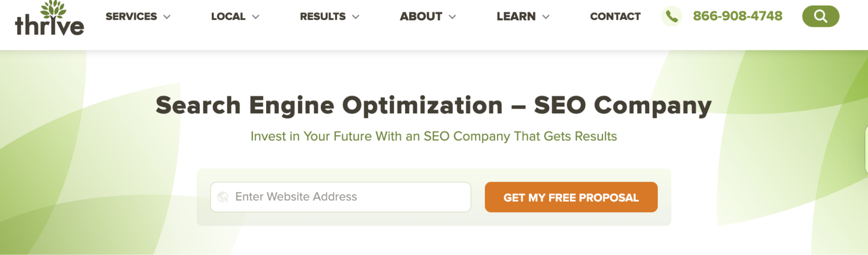Click the green subheading about SEO results
Viewport: 868px width, 255px height.
433,136
